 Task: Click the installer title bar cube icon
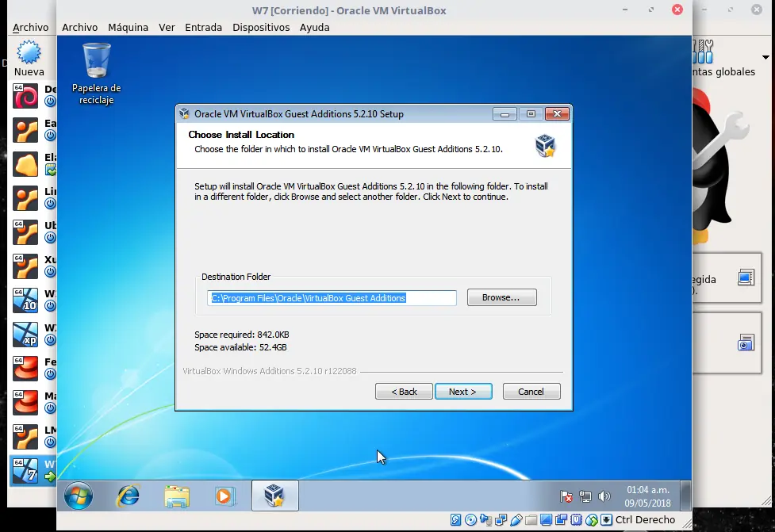184,113
